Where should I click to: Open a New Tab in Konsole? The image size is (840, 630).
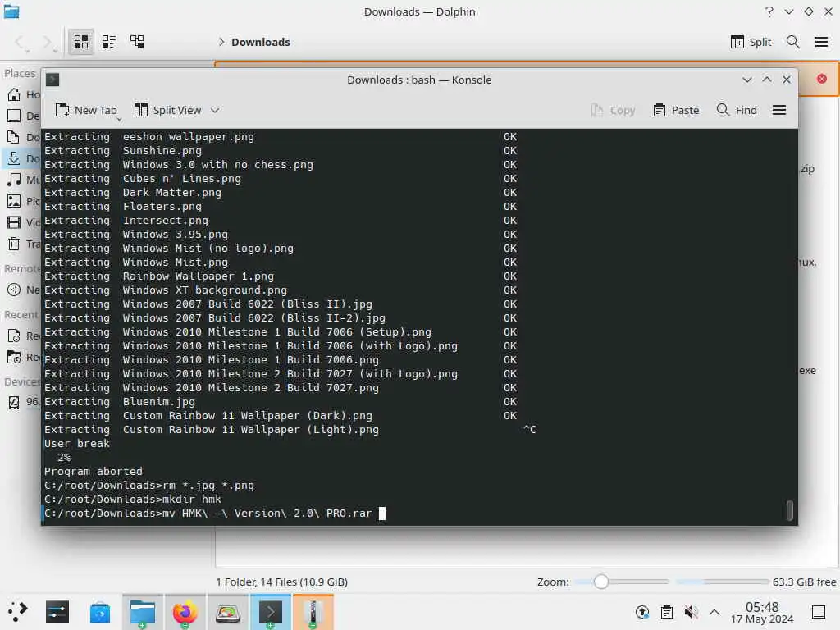85,110
